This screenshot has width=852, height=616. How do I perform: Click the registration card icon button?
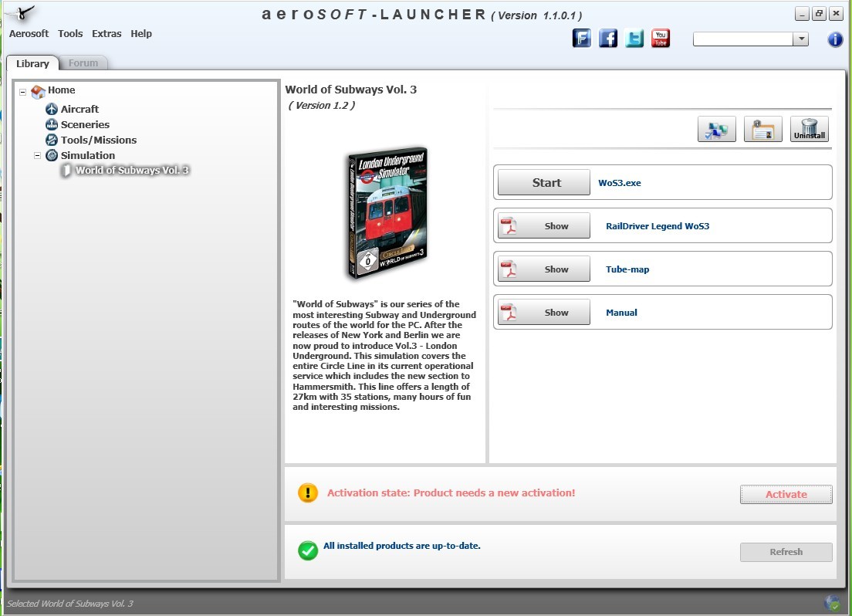click(763, 130)
